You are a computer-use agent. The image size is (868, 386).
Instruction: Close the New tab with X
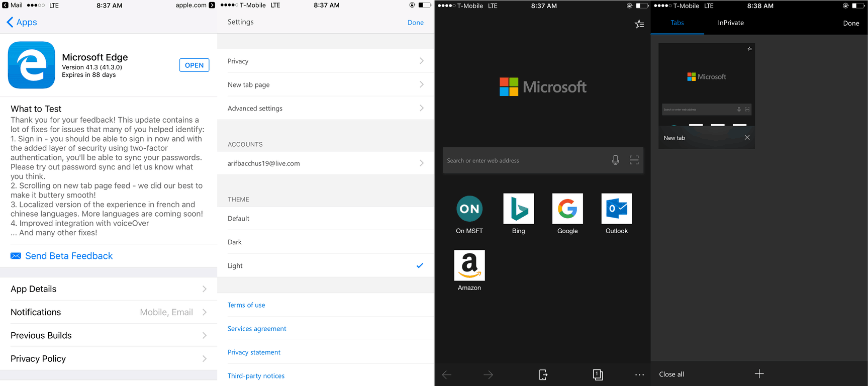tap(747, 138)
